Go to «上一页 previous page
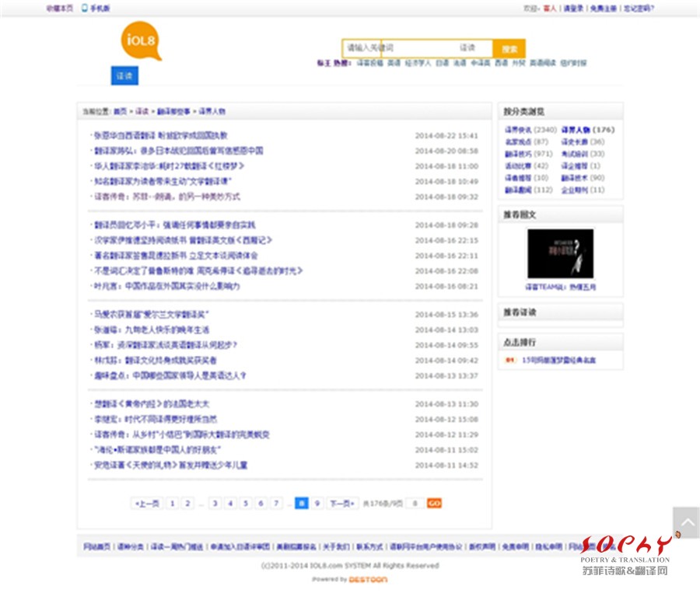Image resolution: width=700 pixels, height=593 pixels. click(x=146, y=503)
